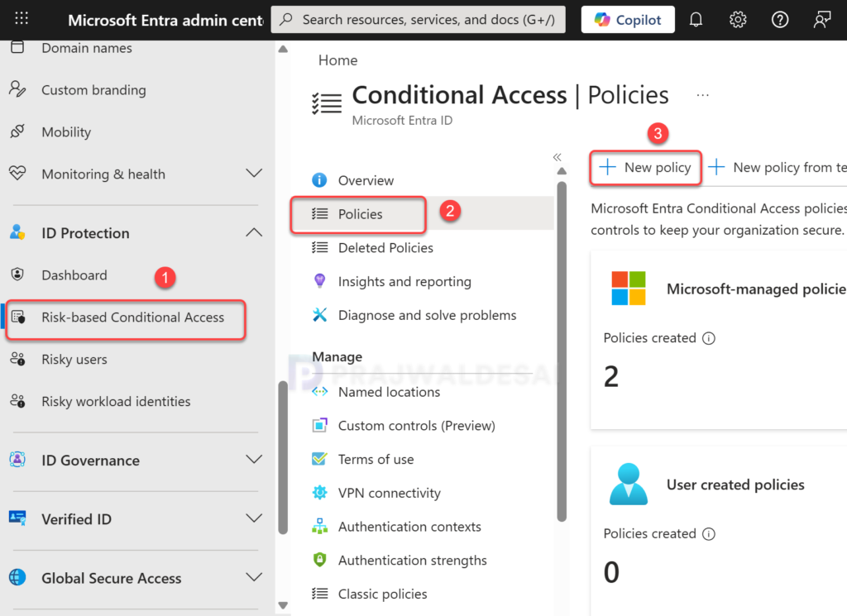Image resolution: width=847 pixels, height=616 pixels.
Task: Click the Insights and reporting lightbulb icon
Action: pos(319,281)
